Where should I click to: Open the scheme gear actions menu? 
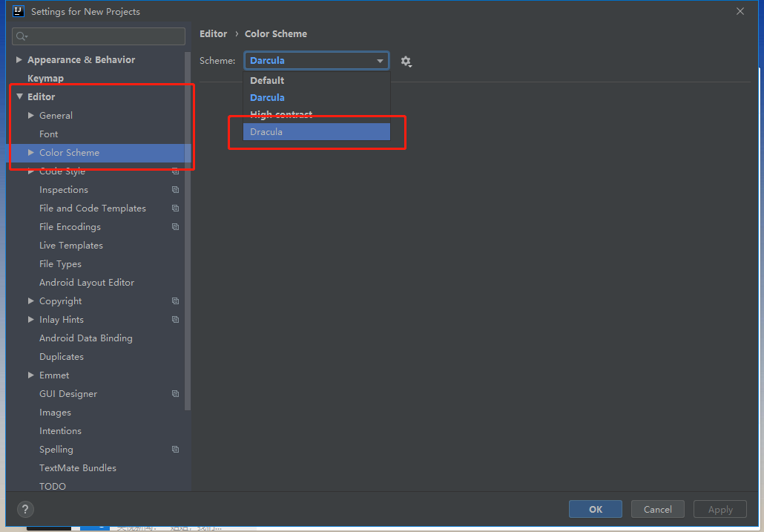pyautogui.click(x=406, y=62)
